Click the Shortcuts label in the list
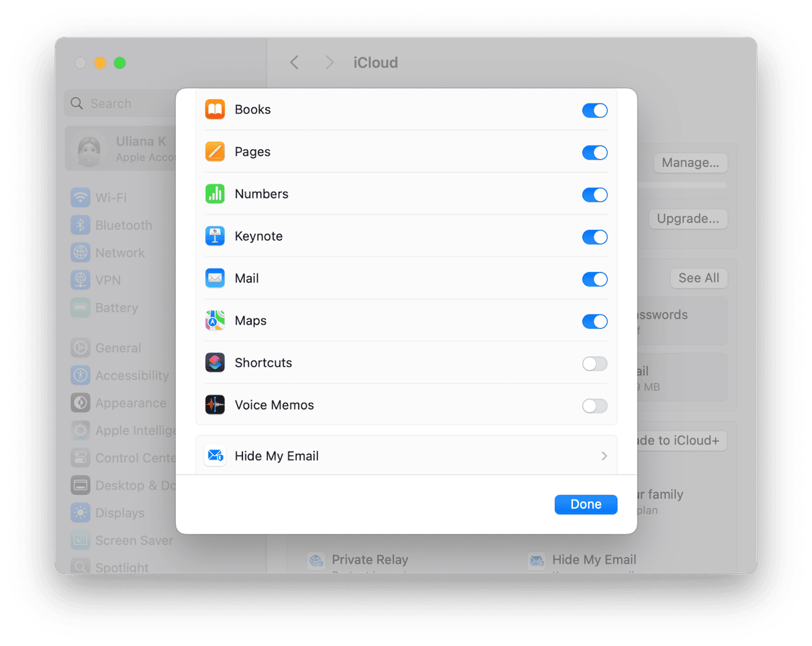Screen dimensions: 812x646 (263, 363)
